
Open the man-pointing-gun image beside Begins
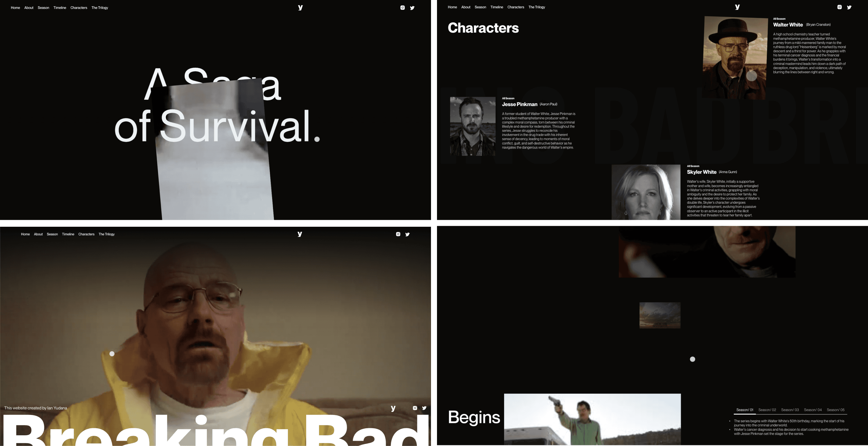pos(592,419)
